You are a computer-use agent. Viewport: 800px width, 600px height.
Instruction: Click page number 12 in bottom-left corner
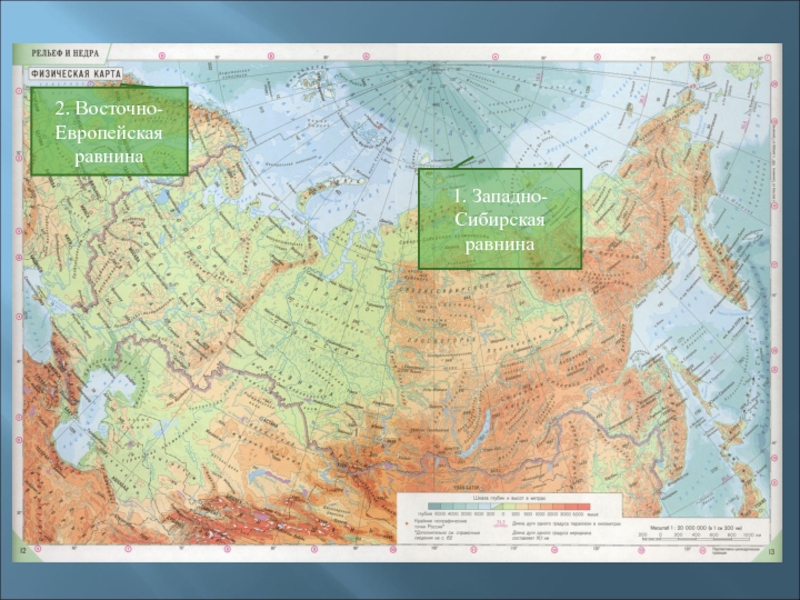tap(19, 552)
